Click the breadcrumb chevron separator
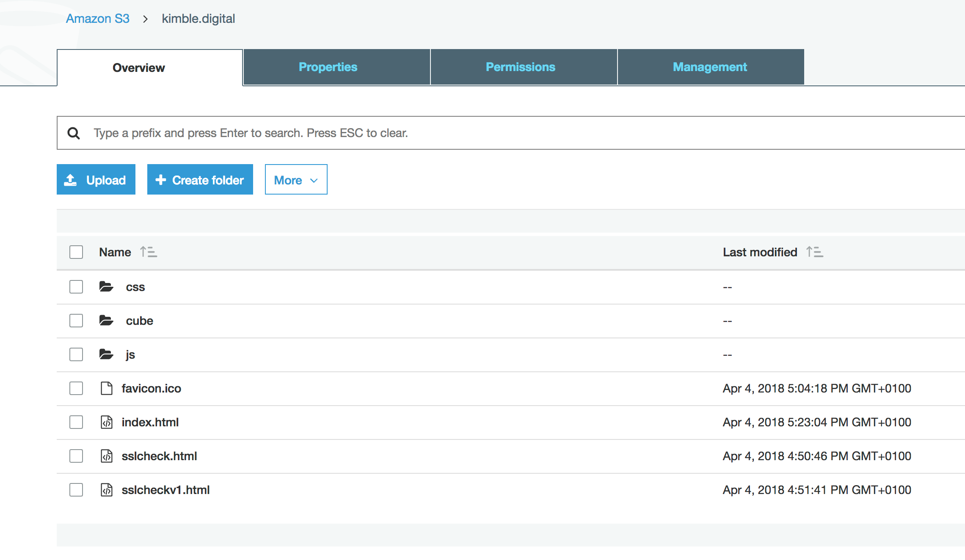This screenshot has height=560, width=965. tap(146, 19)
